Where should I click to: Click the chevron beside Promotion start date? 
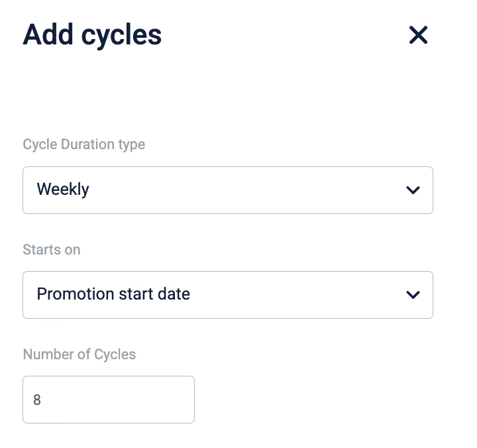tap(413, 294)
